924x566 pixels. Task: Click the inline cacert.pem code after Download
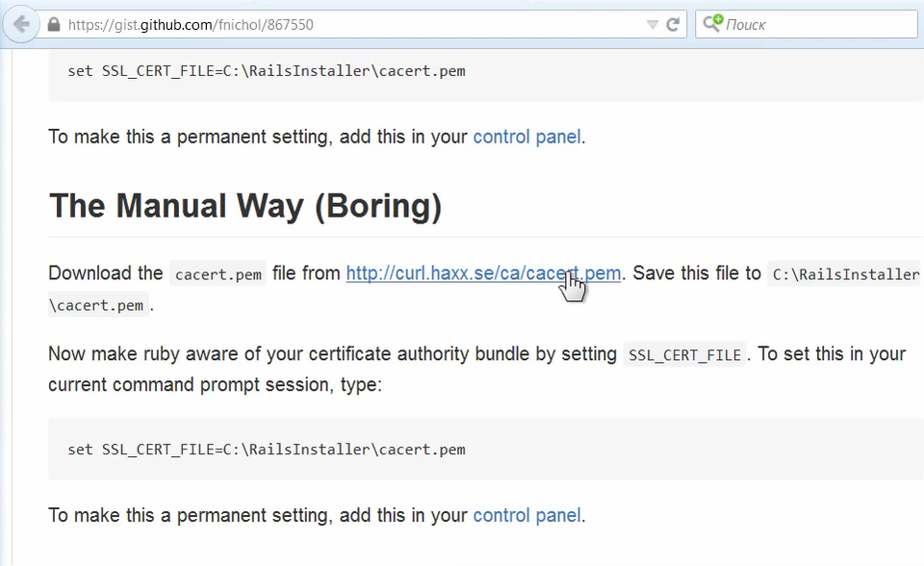coord(218,275)
